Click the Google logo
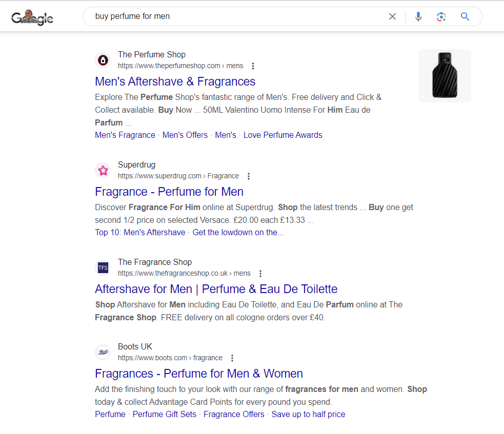The width and height of the screenshot is (504, 434). click(x=32, y=17)
